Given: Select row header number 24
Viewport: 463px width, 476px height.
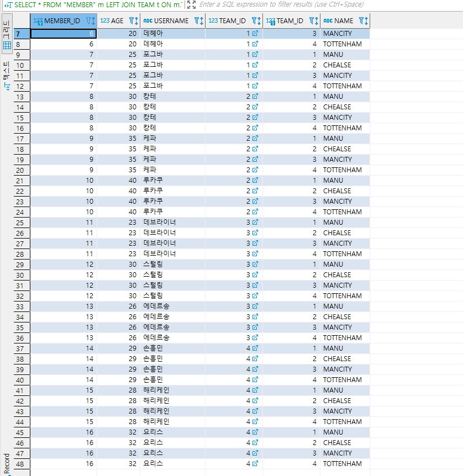Looking at the screenshot, I should [22, 212].
